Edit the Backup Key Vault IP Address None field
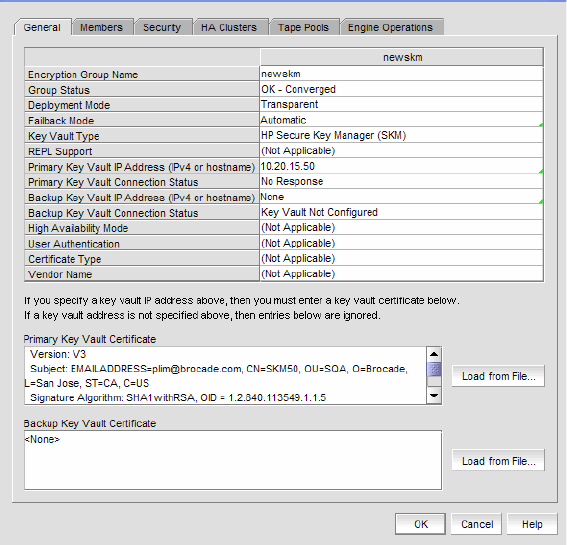 401,197
